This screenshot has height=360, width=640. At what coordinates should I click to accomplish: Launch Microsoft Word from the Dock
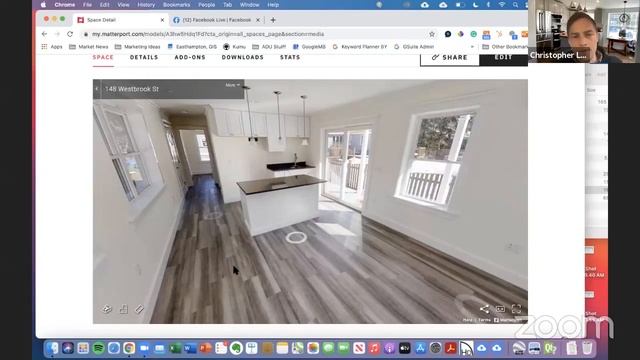(x=190, y=348)
